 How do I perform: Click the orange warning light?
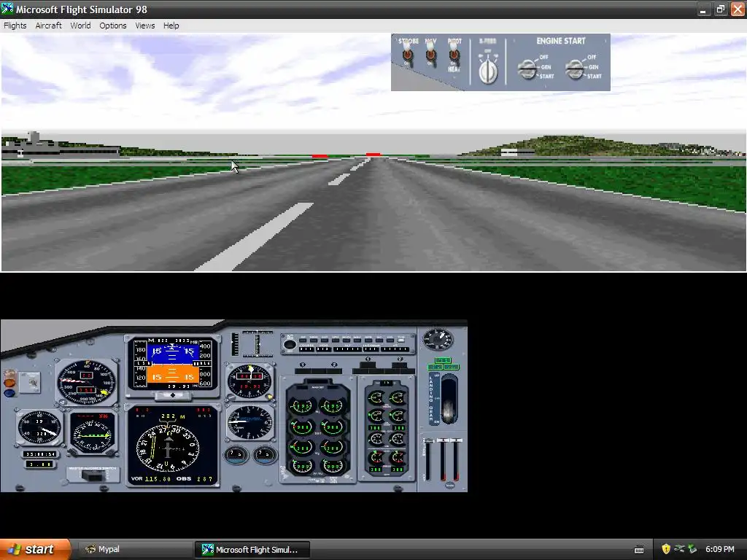9,381
